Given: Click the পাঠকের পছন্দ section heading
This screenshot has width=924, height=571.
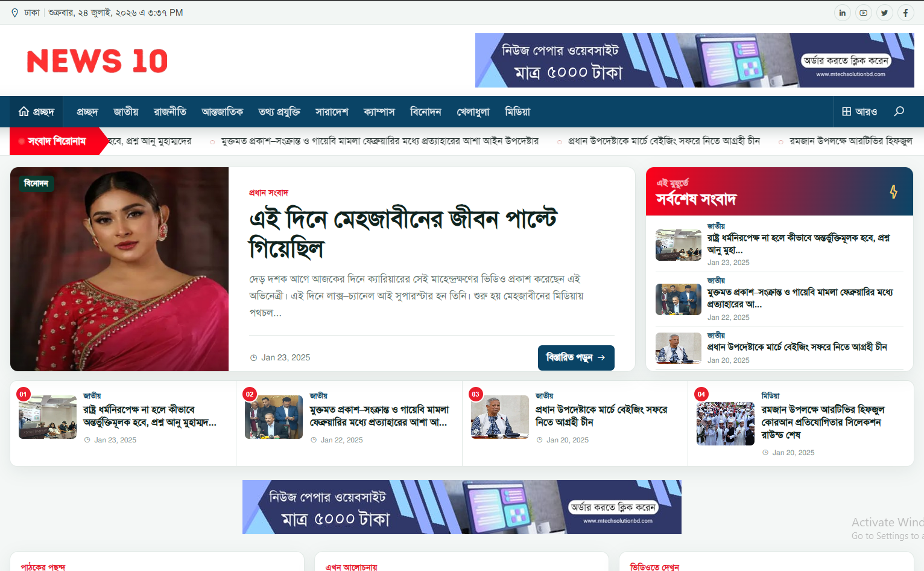Looking at the screenshot, I should [43, 567].
